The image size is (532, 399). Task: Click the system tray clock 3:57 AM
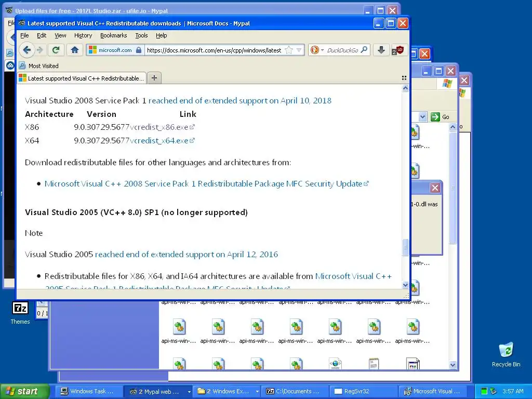(x=513, y=392)
